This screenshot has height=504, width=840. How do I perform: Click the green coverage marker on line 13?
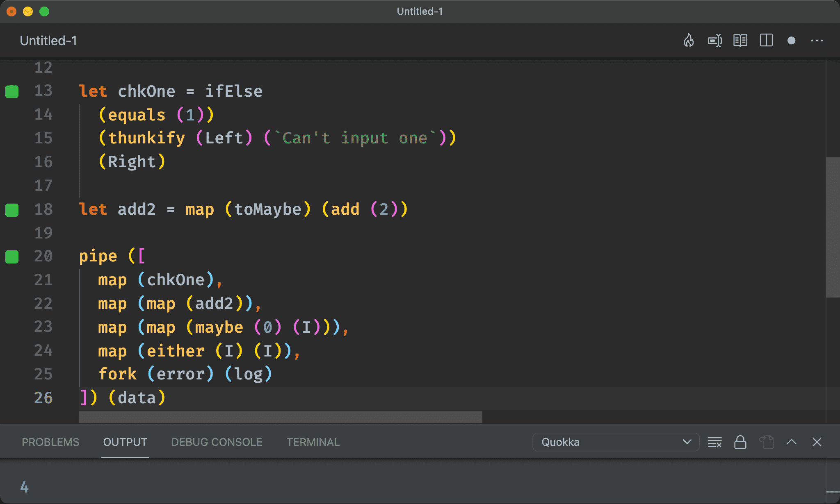click(12, 92)
